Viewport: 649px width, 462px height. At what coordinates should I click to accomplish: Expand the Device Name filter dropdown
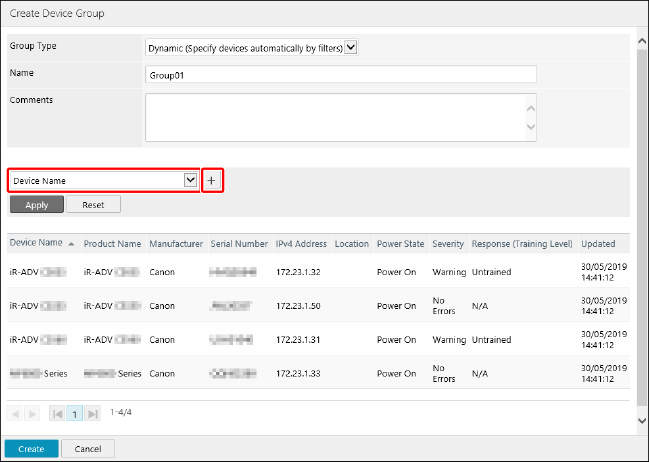[190, 180]
